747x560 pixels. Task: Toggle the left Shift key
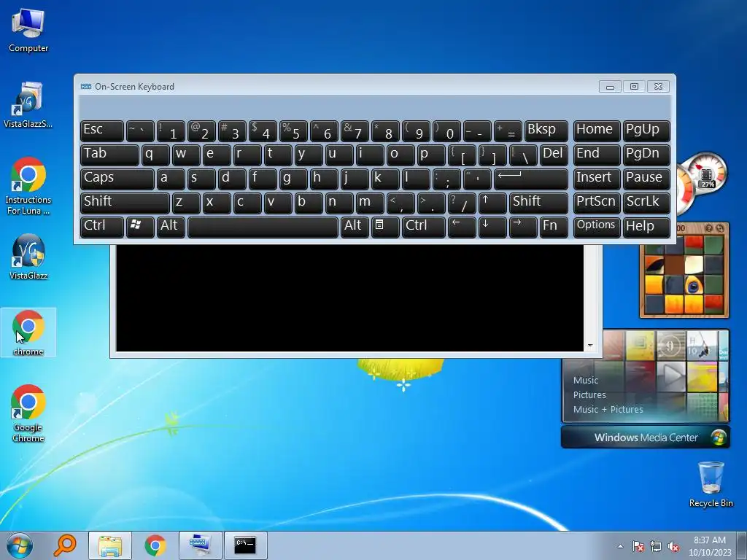(125, 203)
